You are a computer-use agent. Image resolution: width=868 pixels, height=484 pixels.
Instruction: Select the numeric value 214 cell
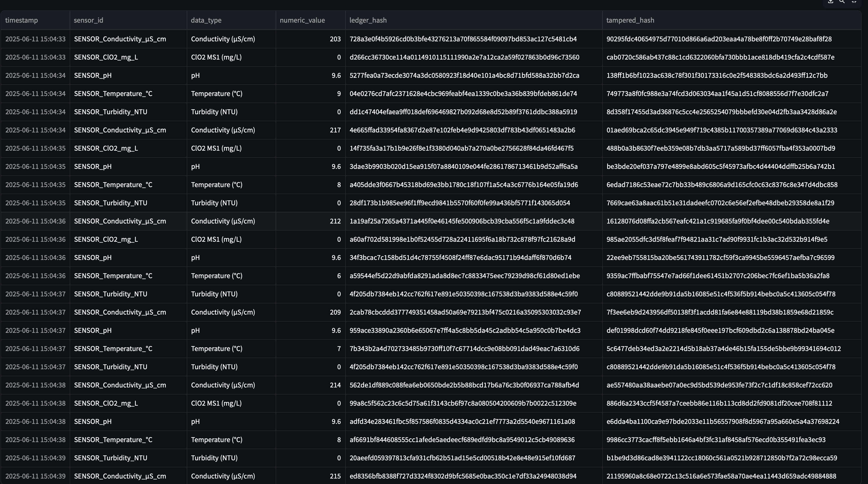[x=310, y=385]
